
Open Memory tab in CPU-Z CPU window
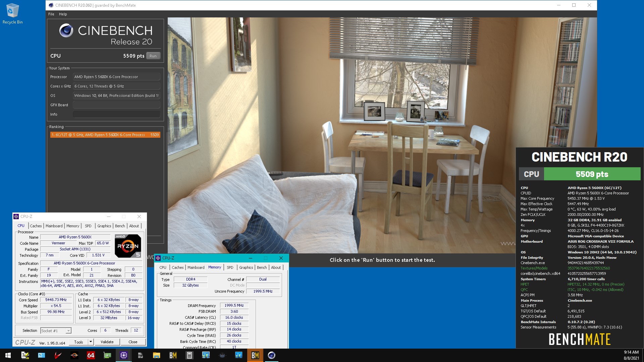click(x=73, y=226)
